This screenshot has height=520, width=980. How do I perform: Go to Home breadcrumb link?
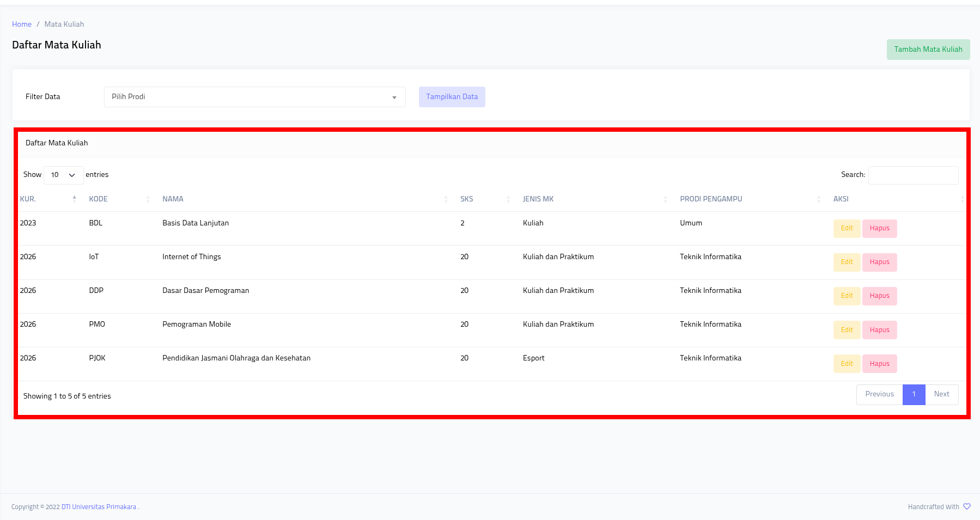pos(22,25)
